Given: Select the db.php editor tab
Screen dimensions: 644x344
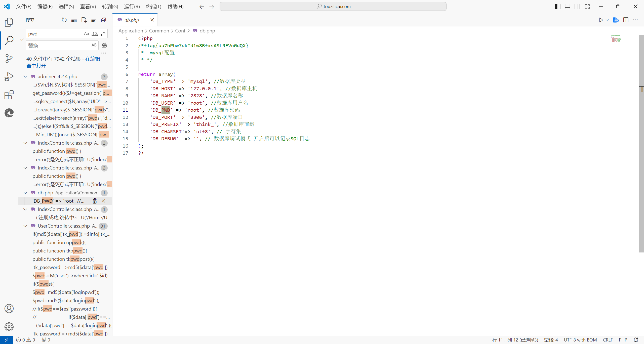Looking at the screenshot, I should 132,20.
